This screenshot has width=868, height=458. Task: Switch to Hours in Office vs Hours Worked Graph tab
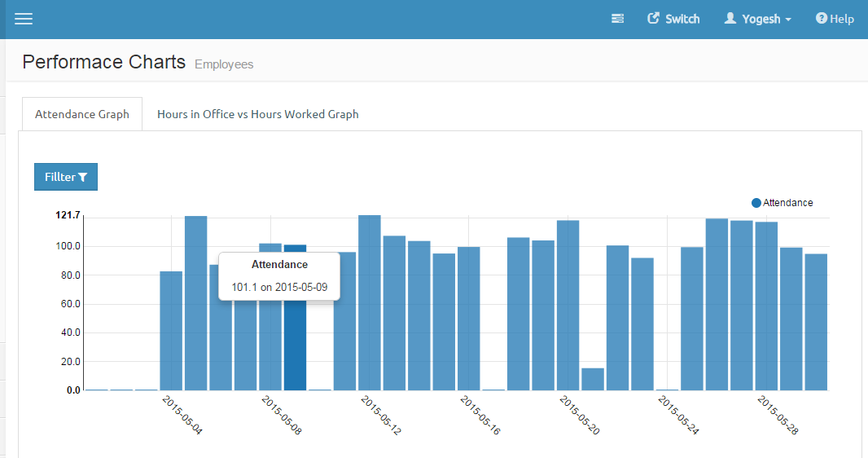(257, 114)
